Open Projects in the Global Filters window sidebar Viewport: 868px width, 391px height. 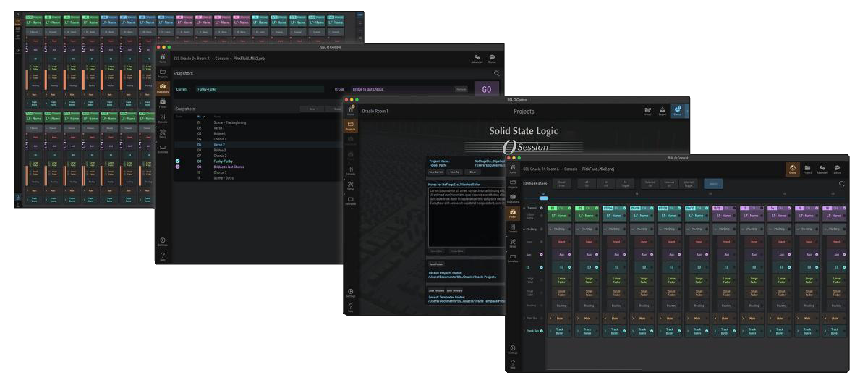coord(513,183)
